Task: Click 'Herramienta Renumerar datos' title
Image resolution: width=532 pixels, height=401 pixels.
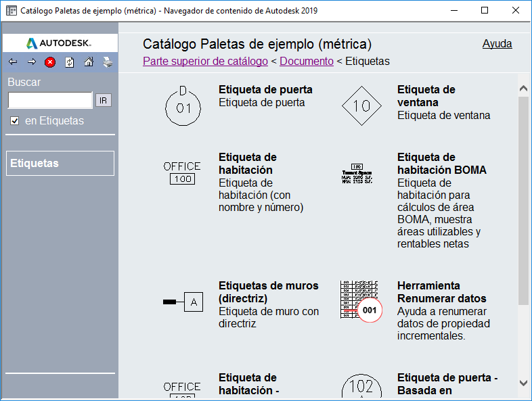Action: pyautogui.click(x=442, y=292)
